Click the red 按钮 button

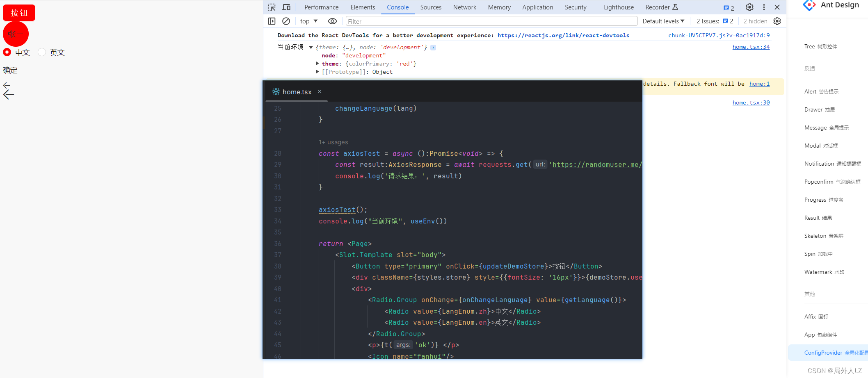[x=19, y=13]
